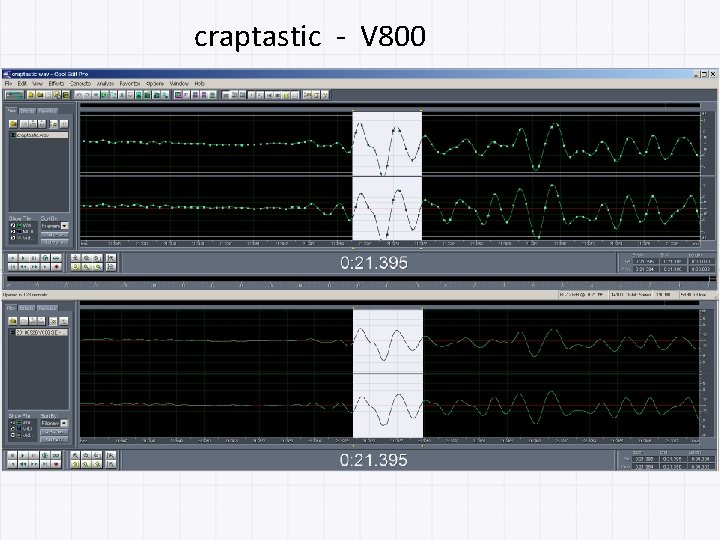The image size is (720, 540).
Task: Stop playback in the lower window
Action: [12, 456]
